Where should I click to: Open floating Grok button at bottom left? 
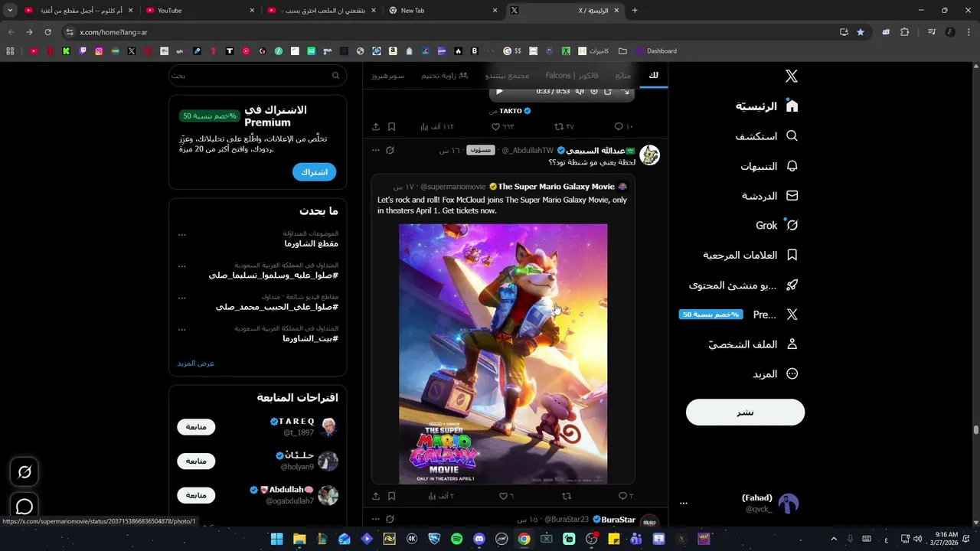(24, 472)
